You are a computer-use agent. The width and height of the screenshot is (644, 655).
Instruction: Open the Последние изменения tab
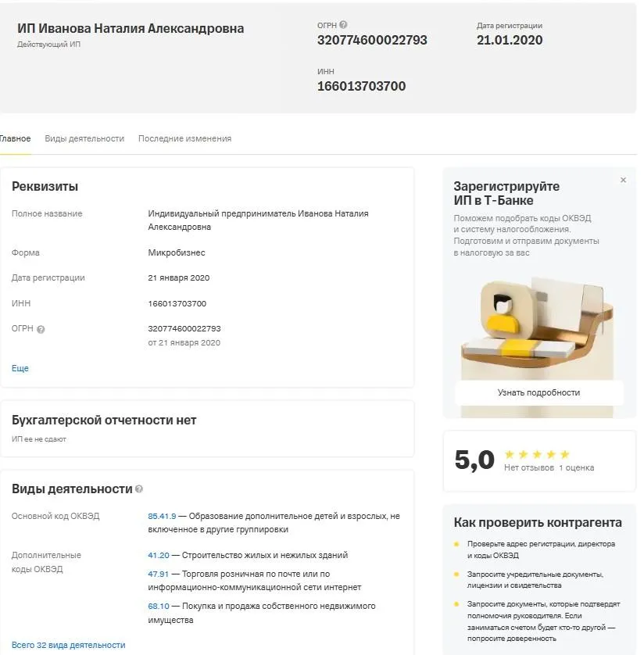tap(184, 138)
